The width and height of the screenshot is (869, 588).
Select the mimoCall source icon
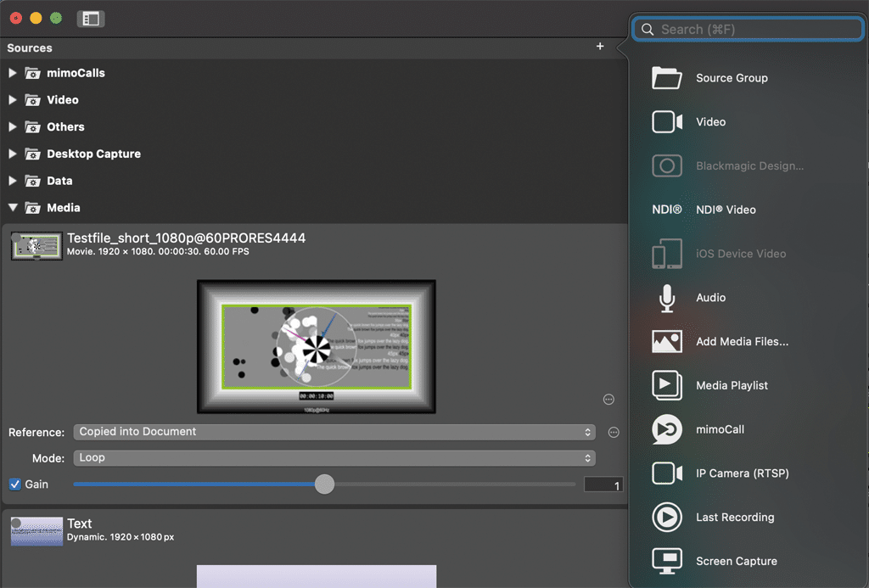coord(666,429)
